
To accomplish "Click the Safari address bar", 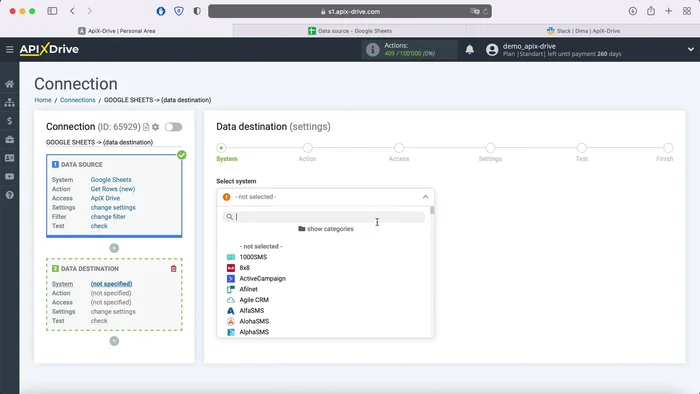I will 350,11.
